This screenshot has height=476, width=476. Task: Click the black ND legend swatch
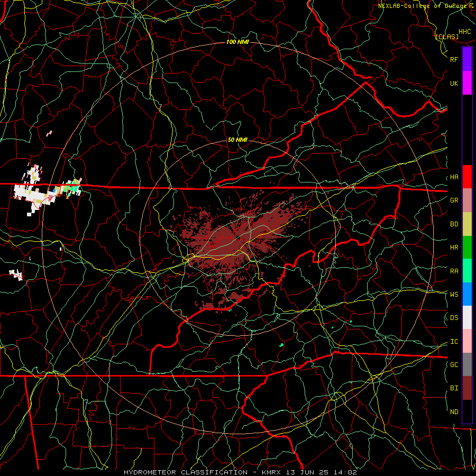tap(467, 411)
